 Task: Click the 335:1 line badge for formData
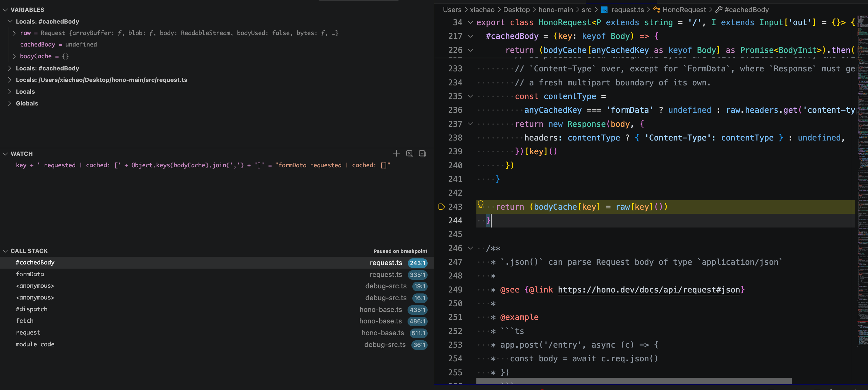tap(417, 275)
